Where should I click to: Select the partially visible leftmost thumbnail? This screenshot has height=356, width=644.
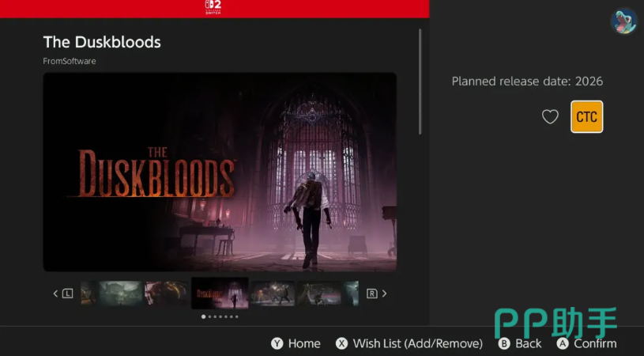click(x=89, y=293)
